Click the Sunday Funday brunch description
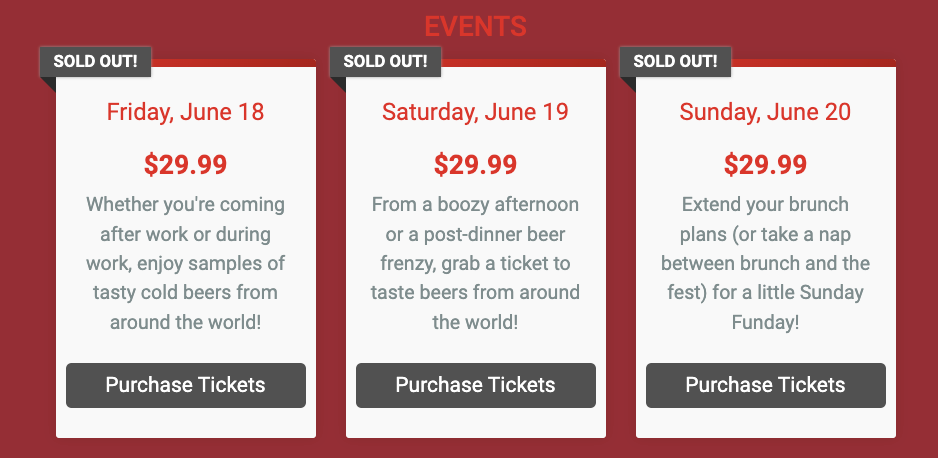Image resolution: width=938 pixels, height=458 pixels. click(766, 264)
